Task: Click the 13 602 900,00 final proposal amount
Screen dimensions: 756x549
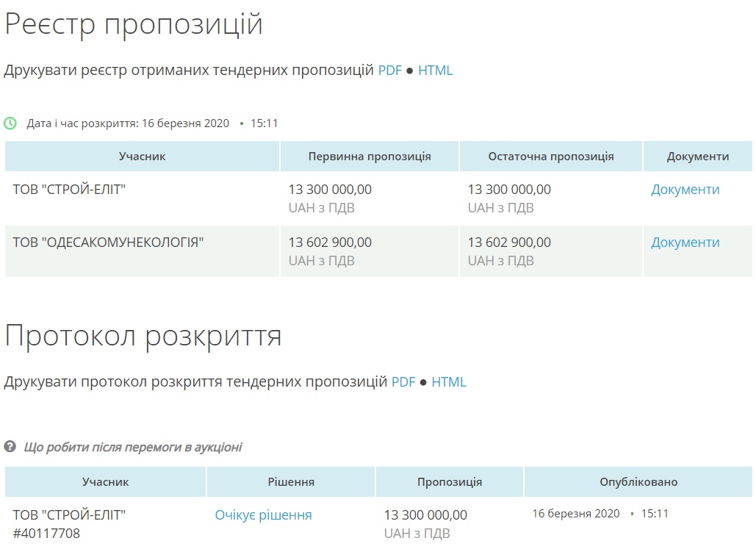Action: pyautogui.click(x=509, y=243)
